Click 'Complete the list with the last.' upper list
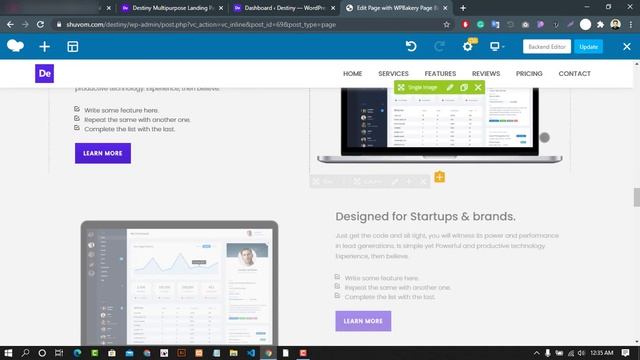640x360 pixels. click(x=129, y=129)
